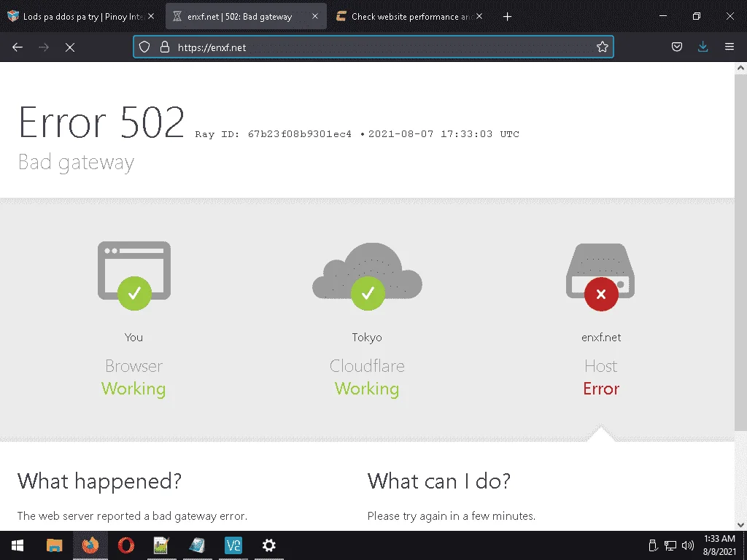
Task: Click the Cloudflare link under Tokyo
Action: (367, 366)
